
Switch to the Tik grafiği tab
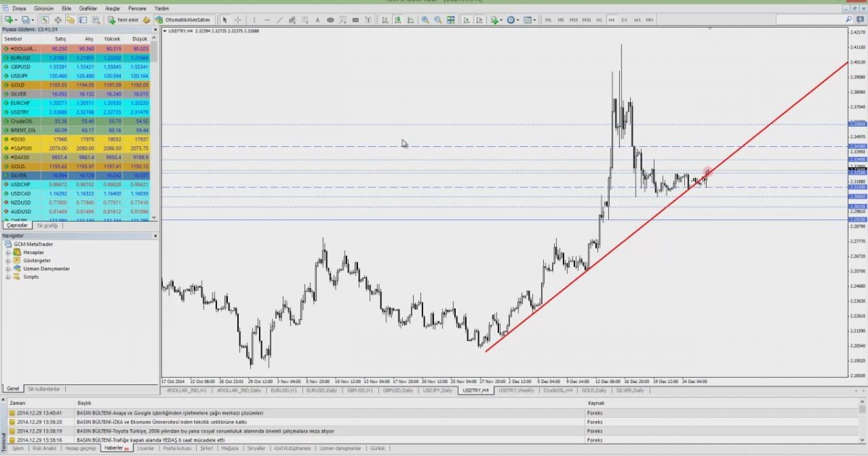48,226
